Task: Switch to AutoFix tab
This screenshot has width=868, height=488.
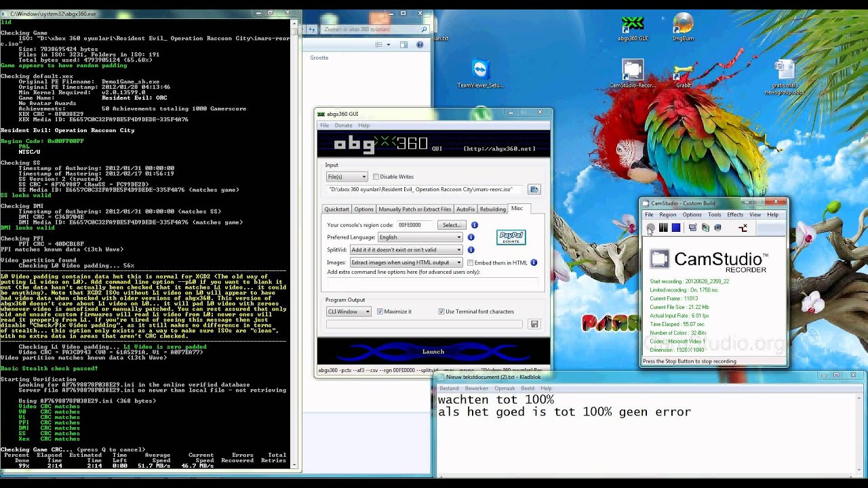Action: 465,209
